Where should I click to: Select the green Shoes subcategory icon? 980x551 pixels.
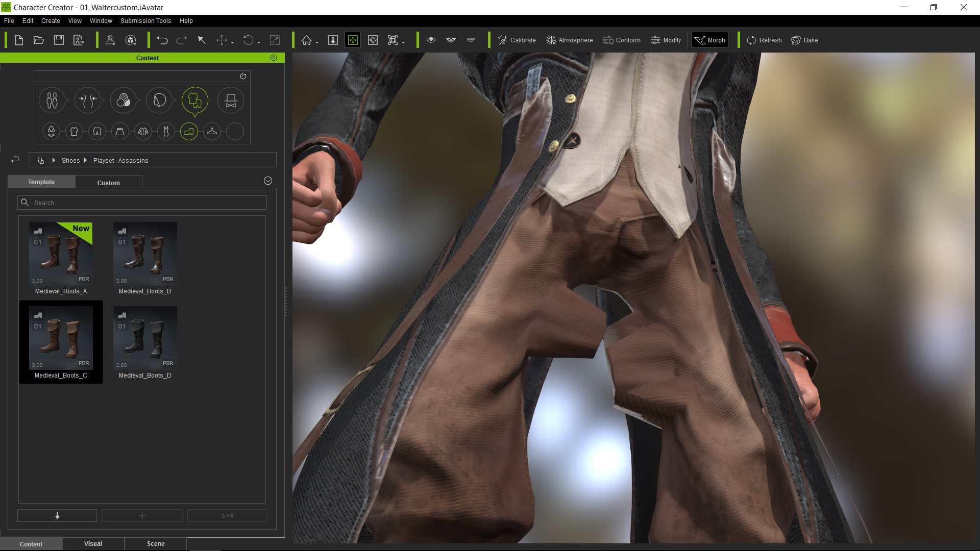pyautogui.click(x=189, y=132)
